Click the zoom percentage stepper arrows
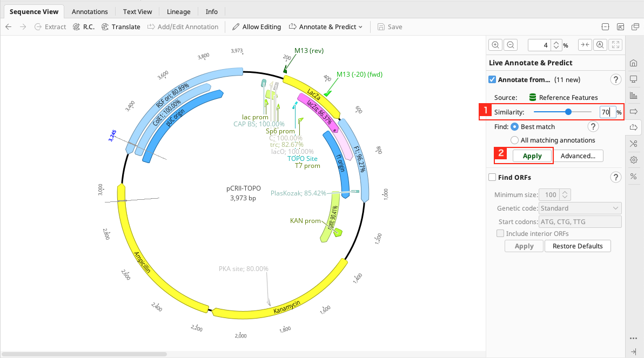This screenshot has width=644, height=358. (x=556, y=45)
